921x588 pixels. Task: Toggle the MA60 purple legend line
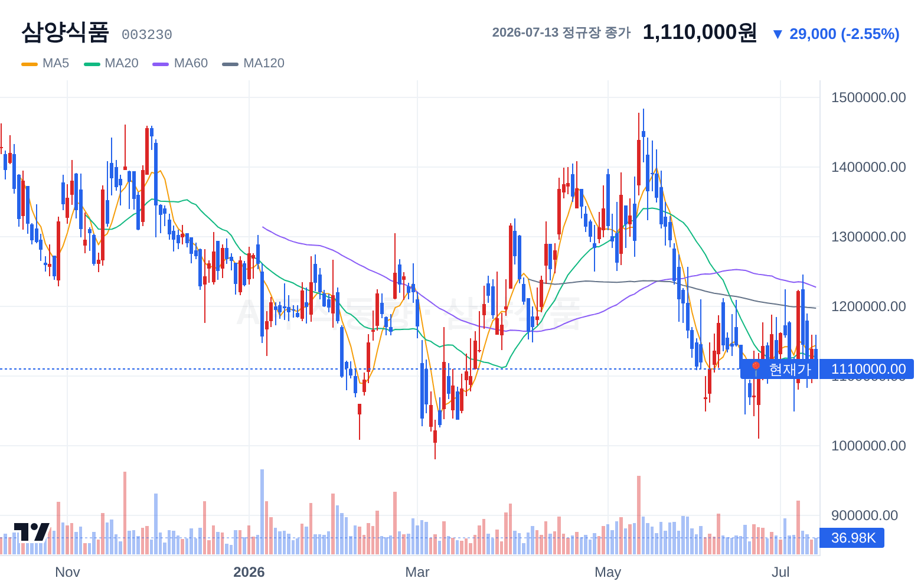point(161,64)
